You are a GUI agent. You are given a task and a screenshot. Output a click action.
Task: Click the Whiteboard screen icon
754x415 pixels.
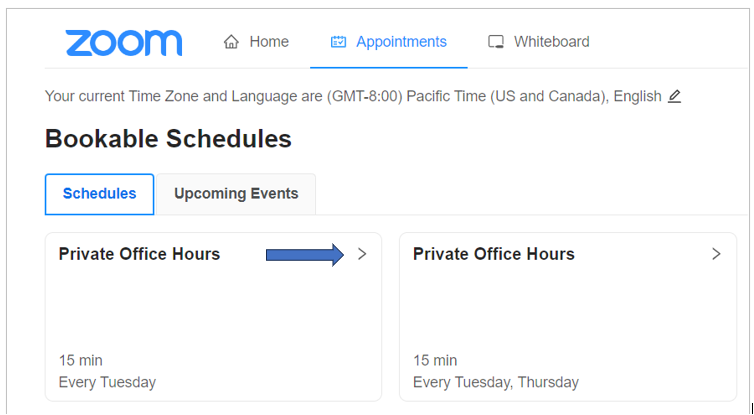pyautogui.click(x=496, y=42)
